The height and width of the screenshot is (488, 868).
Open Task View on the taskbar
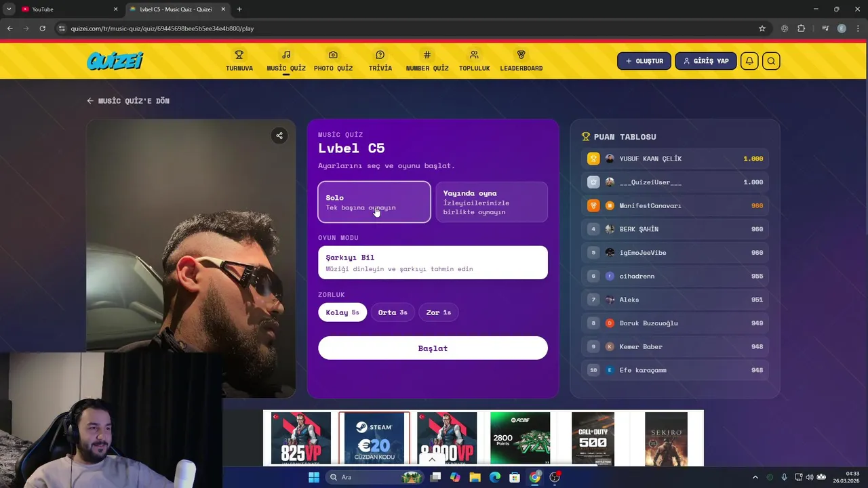435,477
